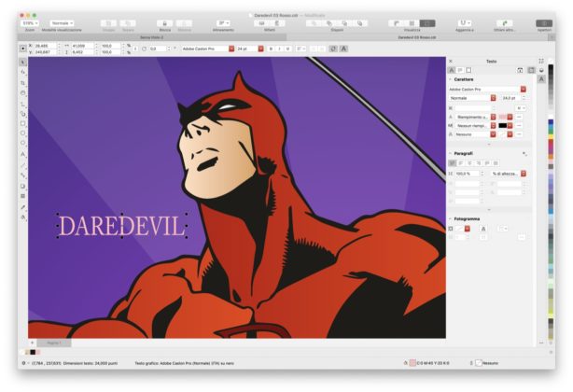Screen dimensions: 573x392
Task: Click the text properties icon next to edit text
Action: [x=333, y=49]
